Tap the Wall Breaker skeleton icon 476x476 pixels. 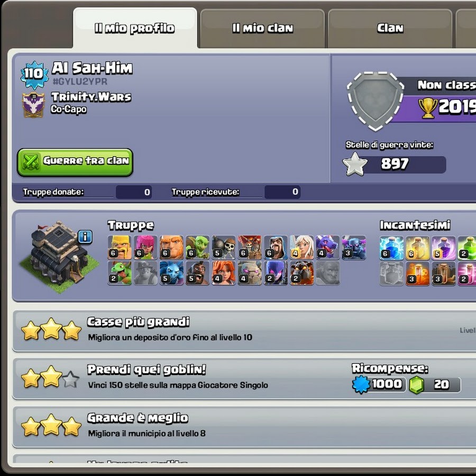[224, 248]
